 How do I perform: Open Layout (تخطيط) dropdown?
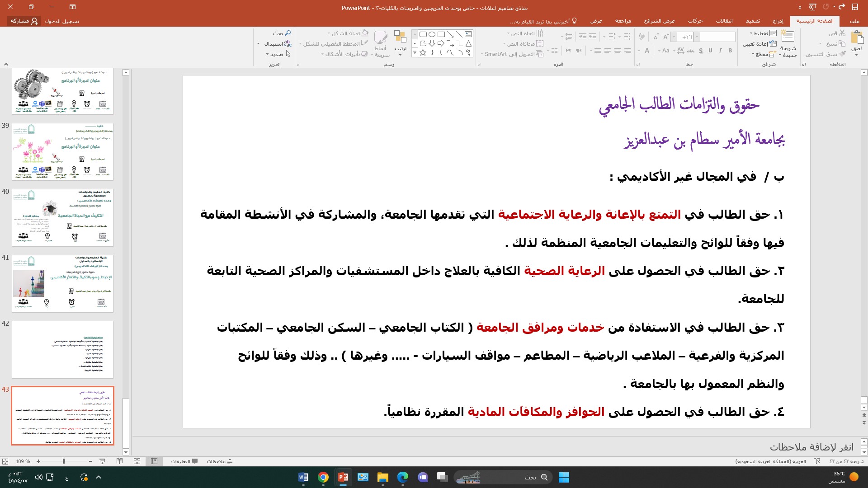point(763,33)
